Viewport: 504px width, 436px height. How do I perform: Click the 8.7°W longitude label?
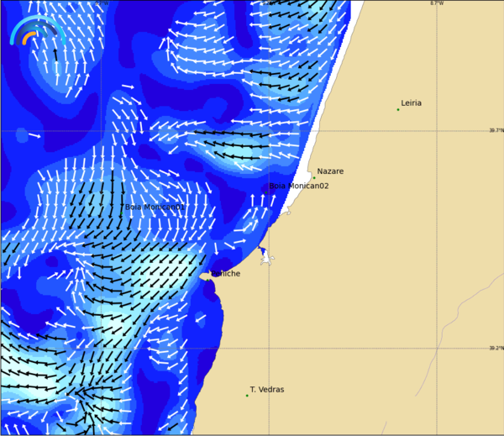(437, 3)
